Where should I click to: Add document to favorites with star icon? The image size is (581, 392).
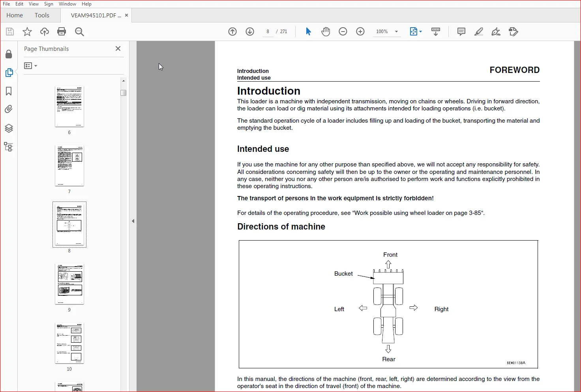27,32
